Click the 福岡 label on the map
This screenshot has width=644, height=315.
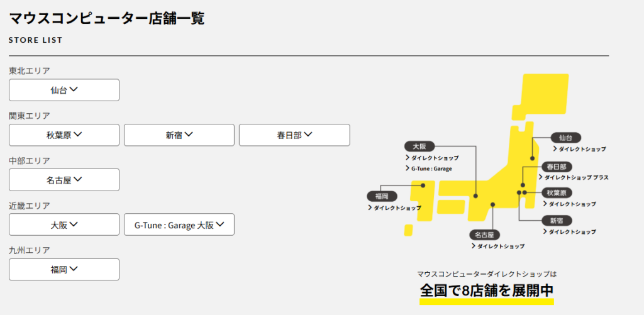coord(382,196)
